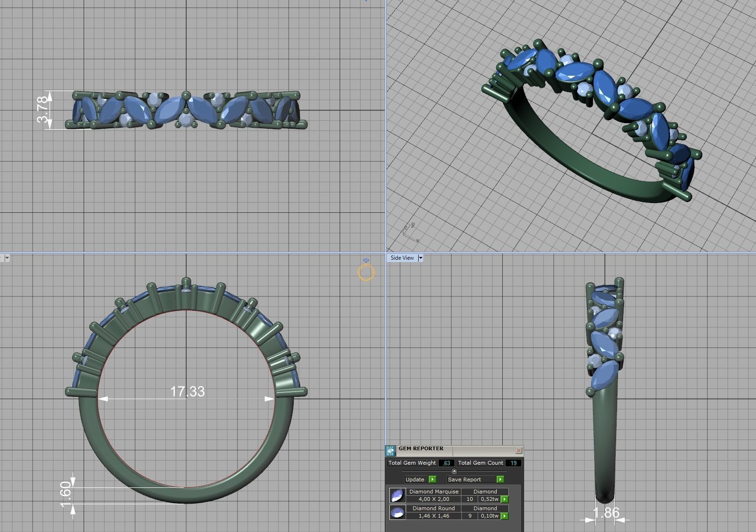Screen dimensions: 756x532
Task: Click the green Save Report arrow
Action: [x=500, y=479]
